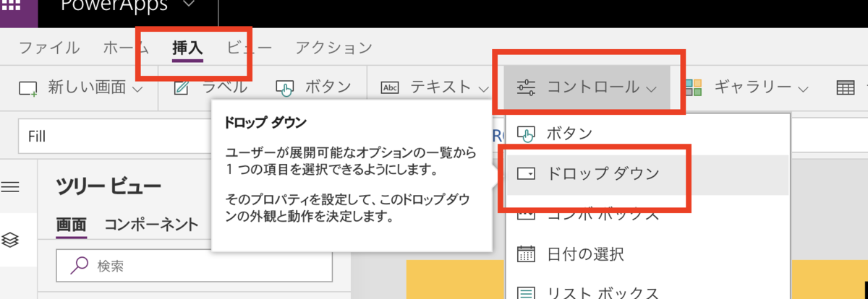Click the コントロール sliders icon
Viewport: 868px width, 299px height.
[x=526, y=88]
